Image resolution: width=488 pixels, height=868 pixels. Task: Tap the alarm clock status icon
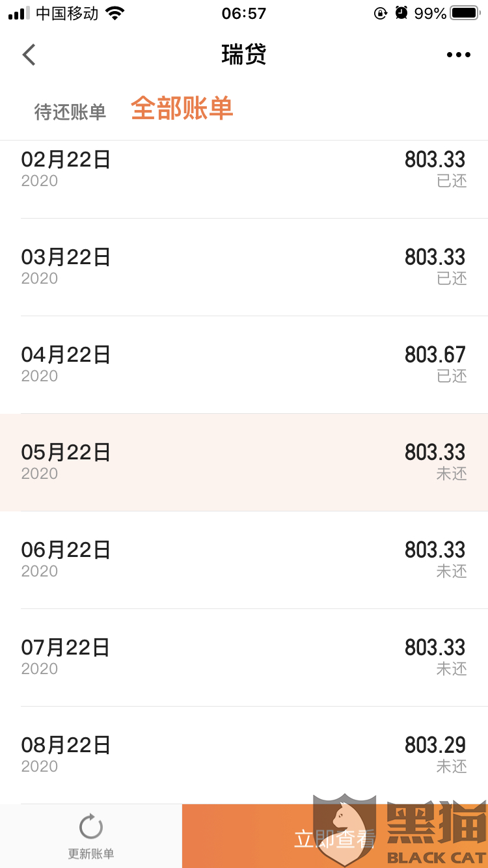[401, 14]
